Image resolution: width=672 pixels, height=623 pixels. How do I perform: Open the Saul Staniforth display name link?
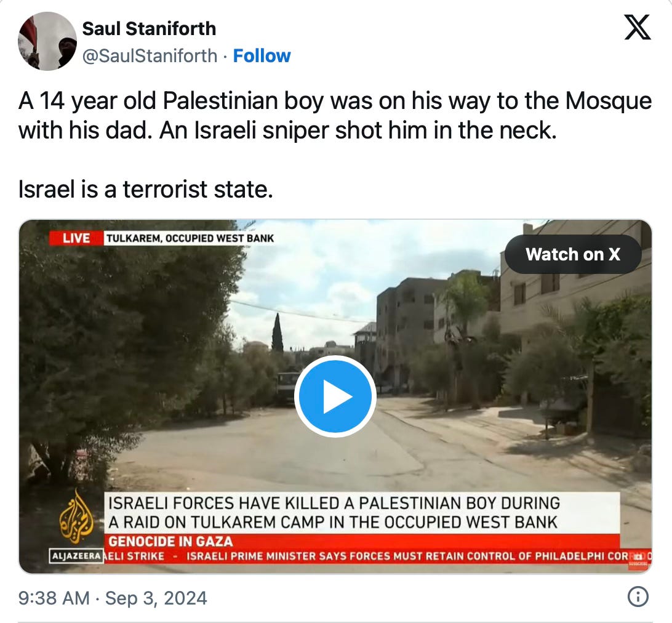click(149, 29)
